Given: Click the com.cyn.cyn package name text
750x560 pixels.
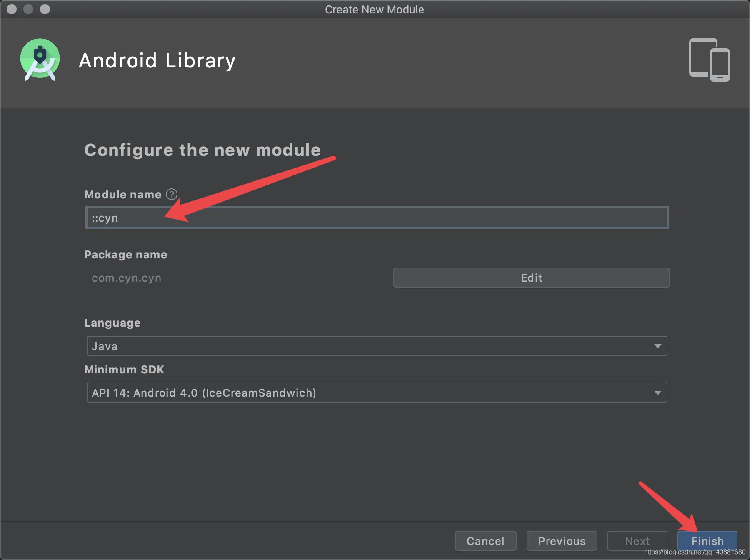Looking at the screenshot, I should tap(126, 277).
